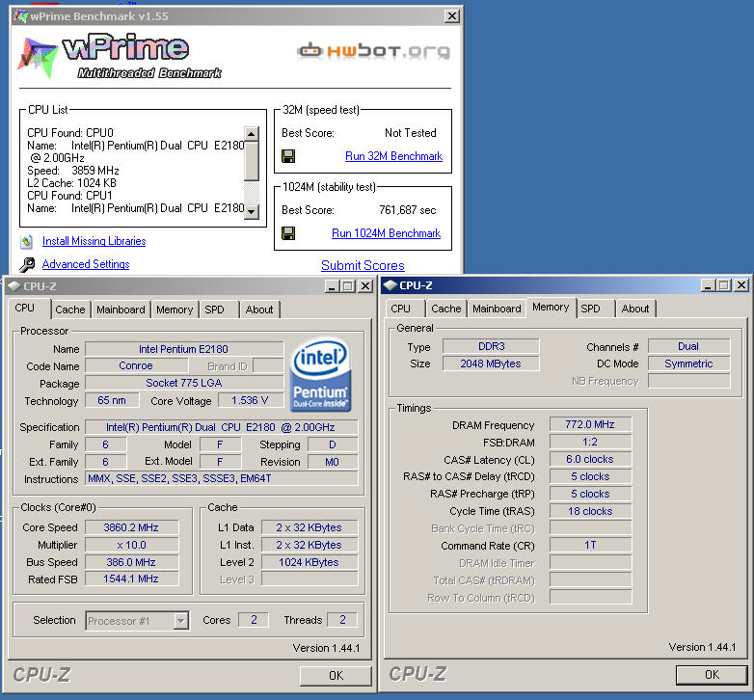Switch to SPD tab in left CPU-Z window

214,310
